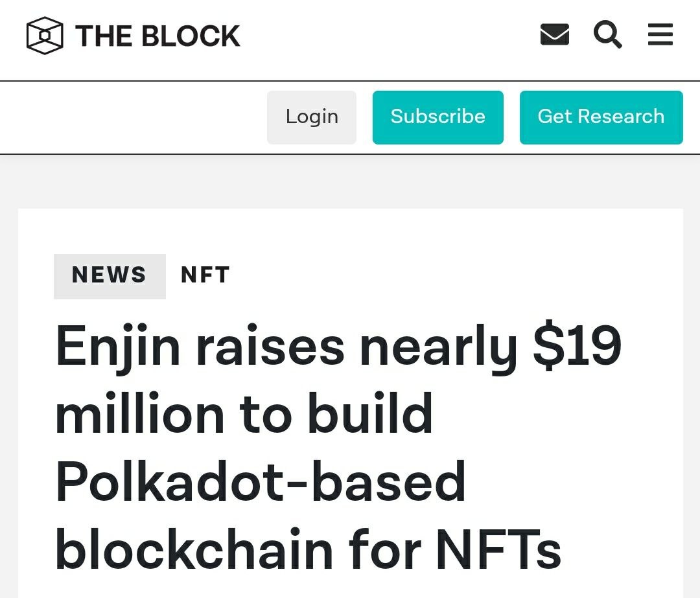Viewport: 700px width, 598px height.
Task: Click Polkadot-based in the article title
Action: [x=261, y=481]
